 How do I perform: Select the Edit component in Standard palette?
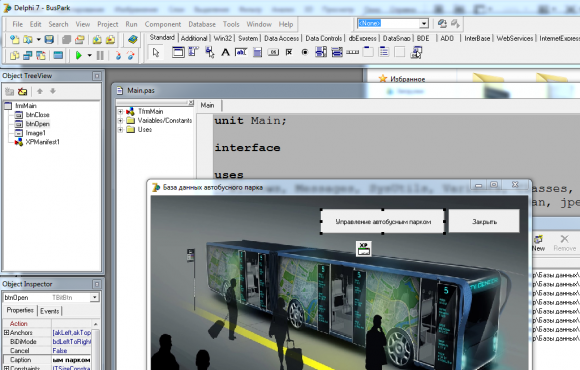(241, 53)
